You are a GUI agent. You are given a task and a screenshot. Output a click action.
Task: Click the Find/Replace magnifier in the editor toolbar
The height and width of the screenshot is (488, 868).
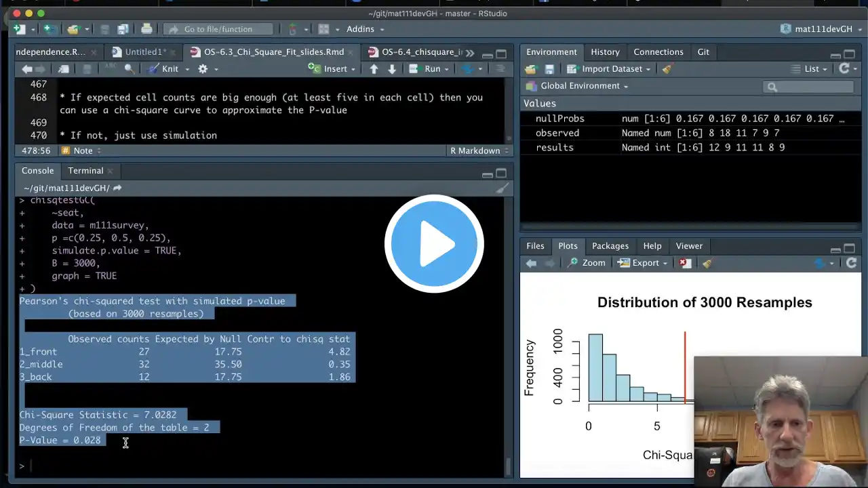129,68
